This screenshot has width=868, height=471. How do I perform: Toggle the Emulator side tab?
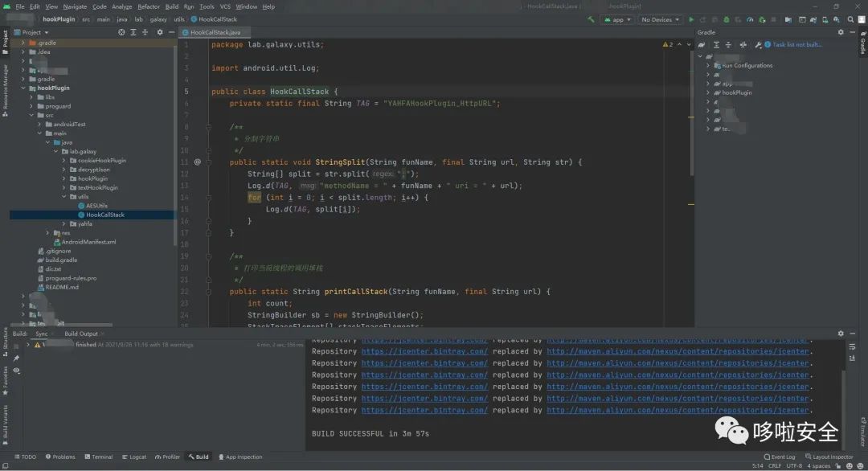tap(862, 432)
